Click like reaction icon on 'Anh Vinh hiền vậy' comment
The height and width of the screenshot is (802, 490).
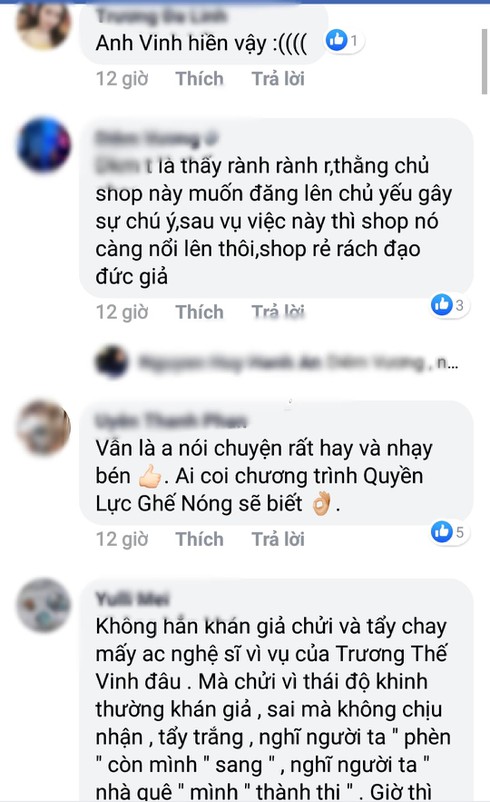point(337,40)
